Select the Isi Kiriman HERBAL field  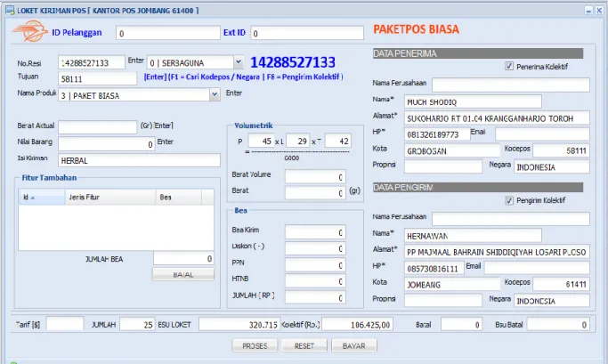(x=139, y=160)
